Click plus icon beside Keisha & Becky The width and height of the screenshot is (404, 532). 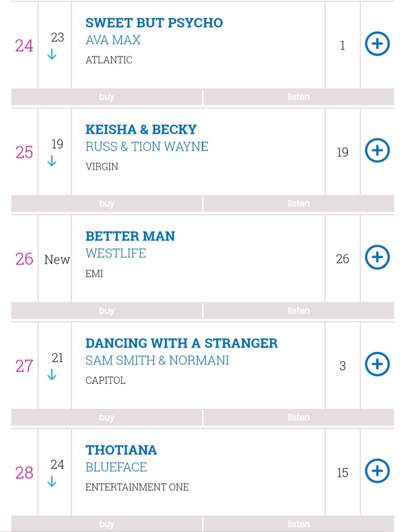(377, 151)
